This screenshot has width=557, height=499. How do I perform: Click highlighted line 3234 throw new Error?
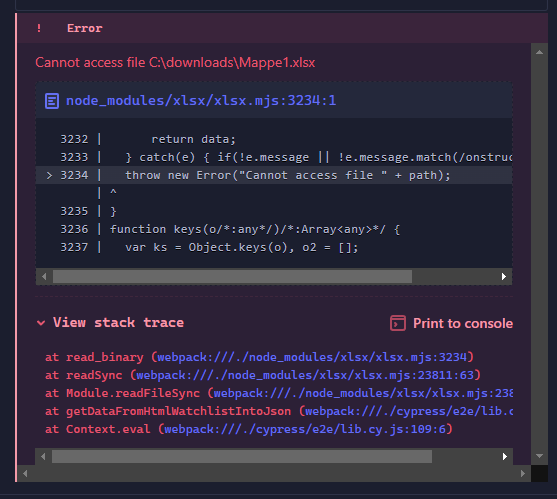(274, 175)
